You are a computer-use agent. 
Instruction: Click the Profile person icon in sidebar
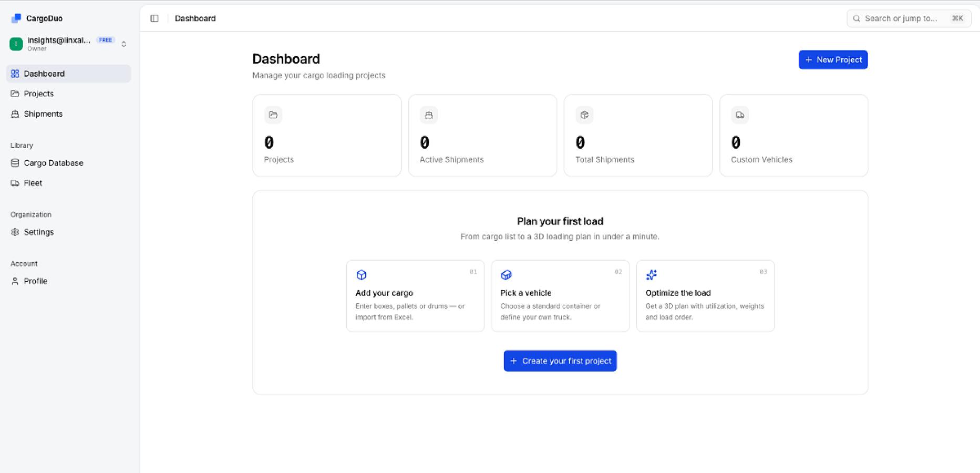15,281
